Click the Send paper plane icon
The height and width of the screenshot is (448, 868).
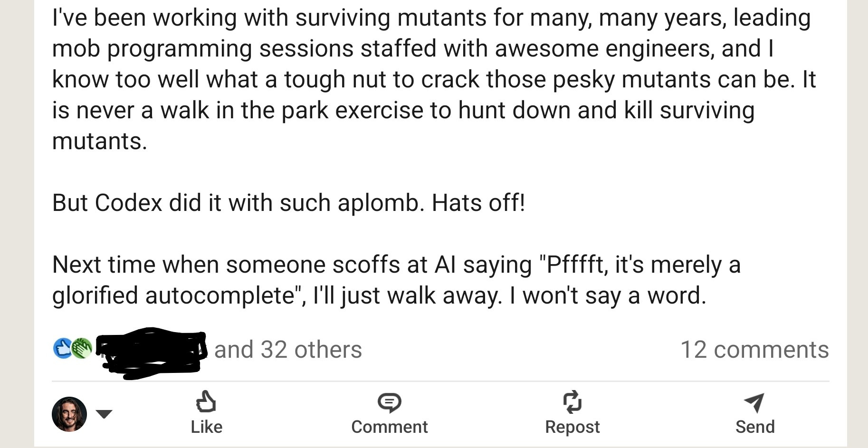754,402
